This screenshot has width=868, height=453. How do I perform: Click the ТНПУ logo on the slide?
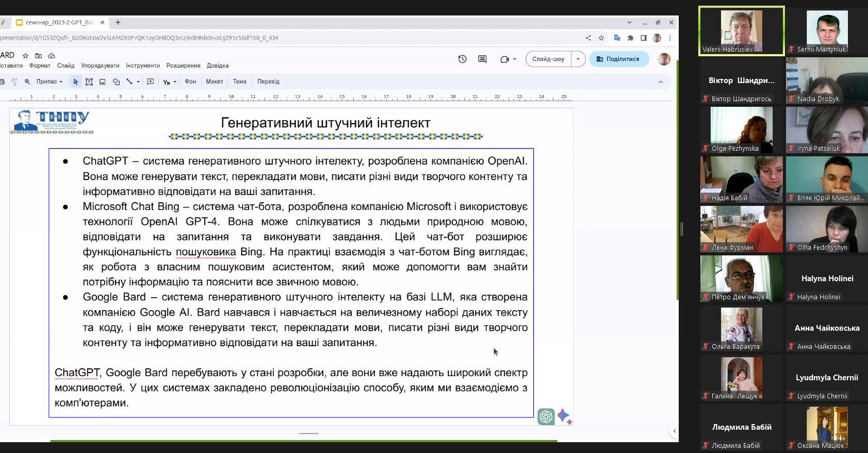52,122
